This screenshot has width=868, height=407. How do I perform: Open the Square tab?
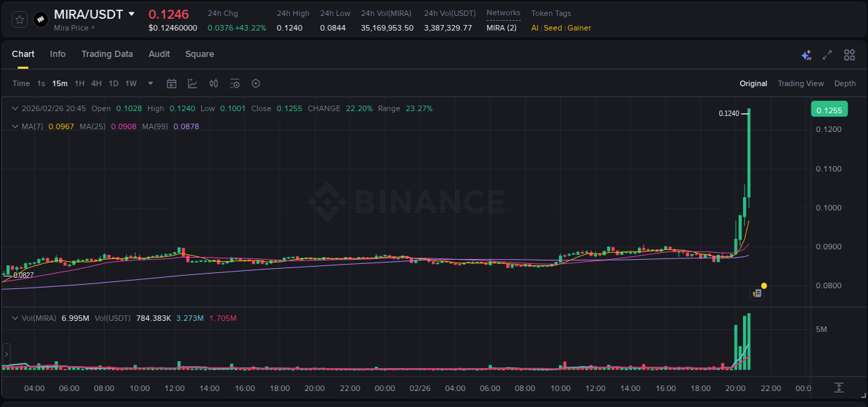199,53
